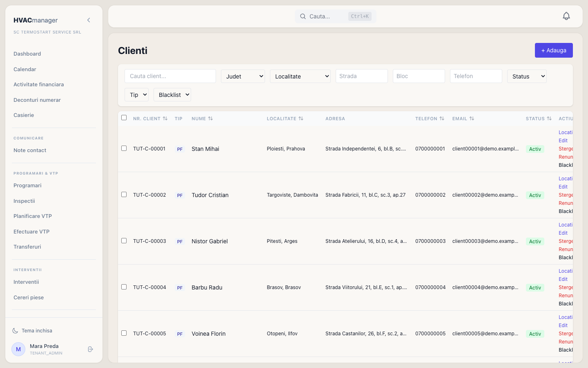Screen dimensions: 588x368
Task: Open the Localitate dropdown
Action: point(300,76)
